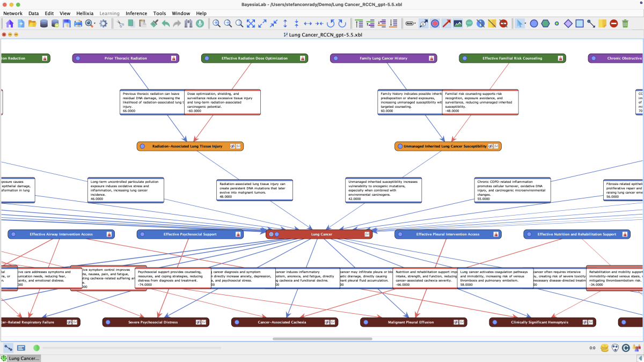This screenshot has width=644, height=362.
Task: Save the network with the floppy disk icon
Action: pyautogui.click(x=67, y=24)
